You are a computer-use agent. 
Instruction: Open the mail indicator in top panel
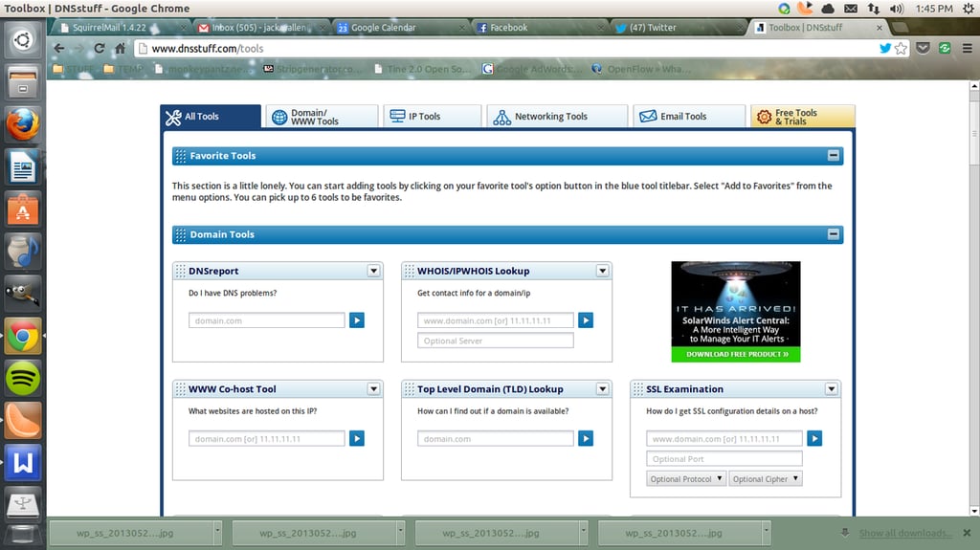[851, 8]
